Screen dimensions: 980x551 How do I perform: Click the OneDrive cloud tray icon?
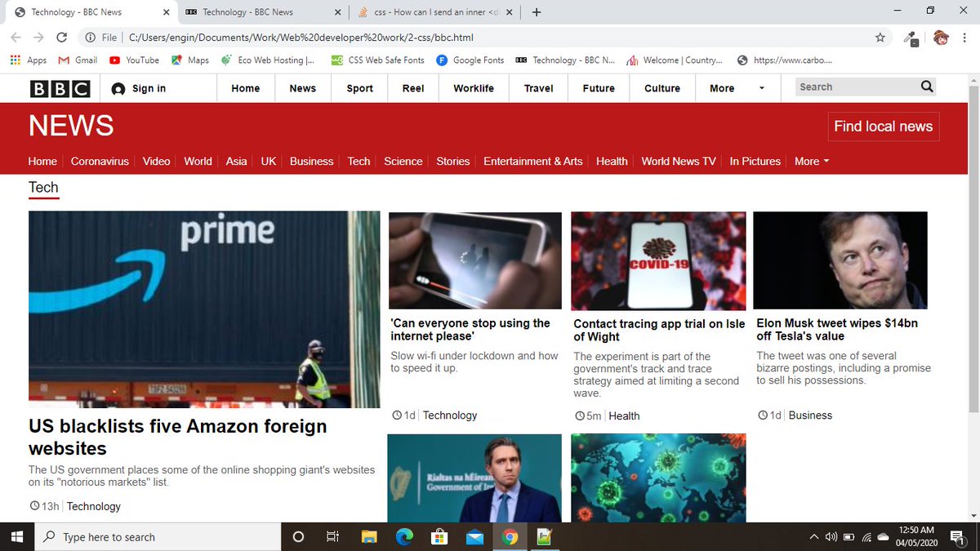[x=883, y=536]
